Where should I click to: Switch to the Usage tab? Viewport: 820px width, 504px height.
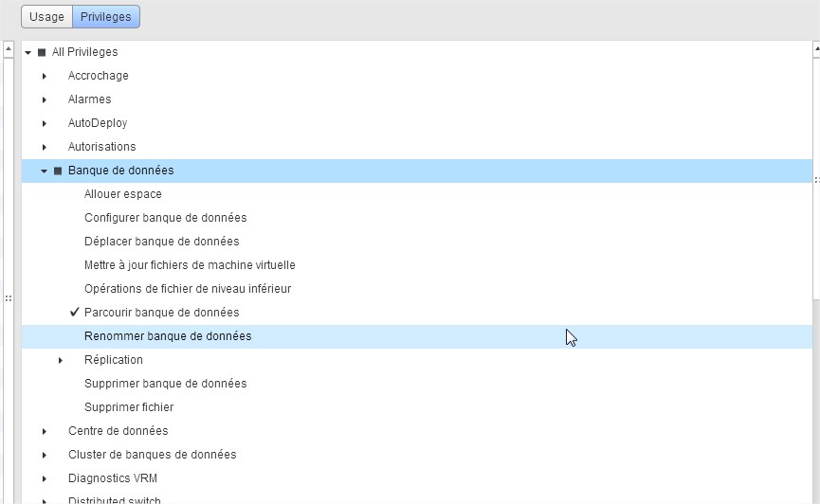coord(46,17)
